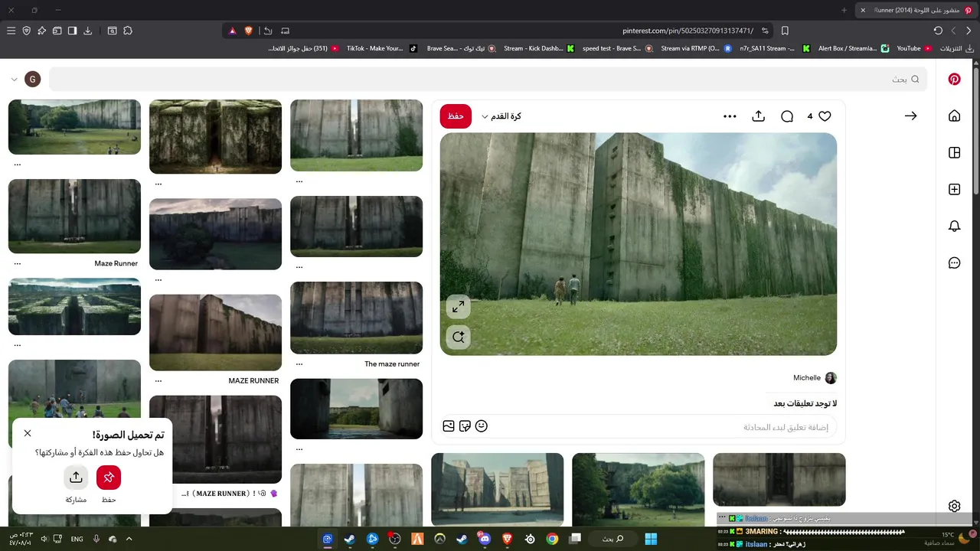
Task: Click the address bar URL
Action: point(688,31)
